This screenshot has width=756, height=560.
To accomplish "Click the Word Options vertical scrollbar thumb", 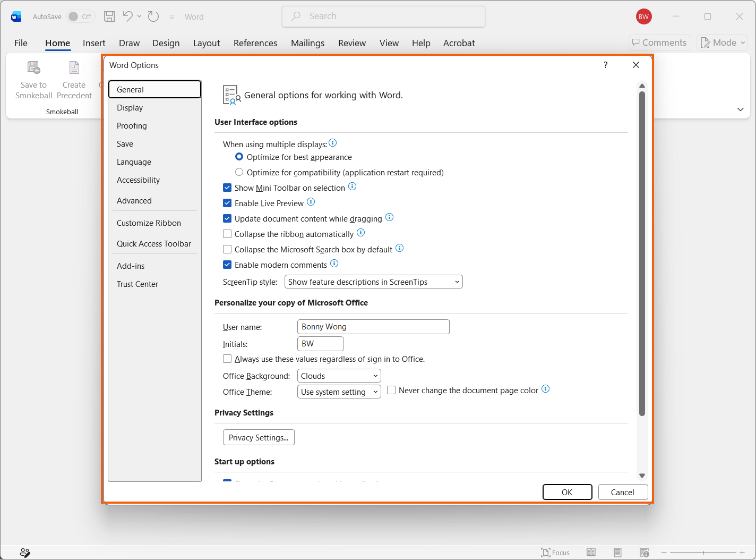I will [642, 253].
